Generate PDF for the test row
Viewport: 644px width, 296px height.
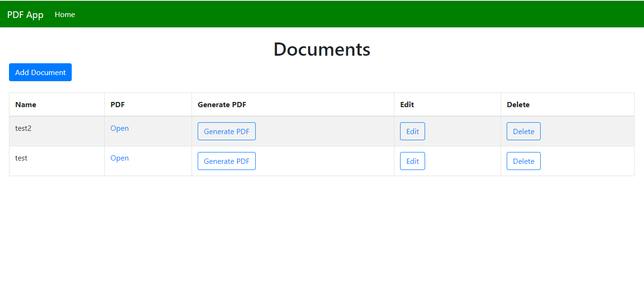(226, 161)
